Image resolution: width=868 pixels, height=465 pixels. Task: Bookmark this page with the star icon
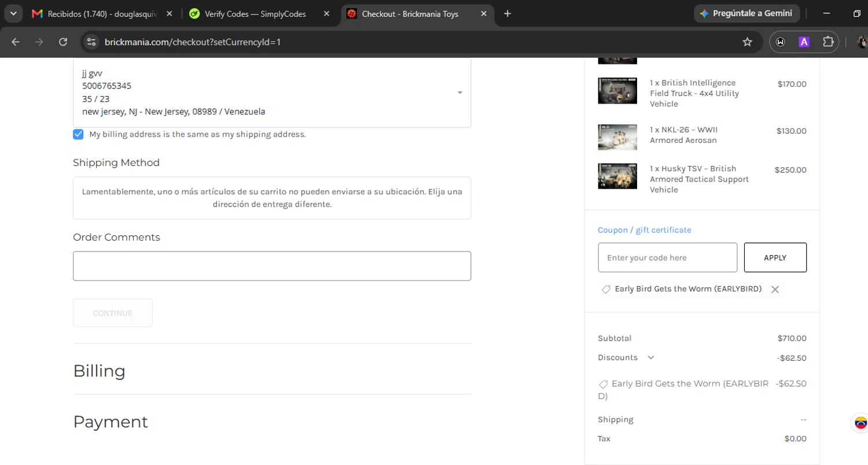point(747,42)
